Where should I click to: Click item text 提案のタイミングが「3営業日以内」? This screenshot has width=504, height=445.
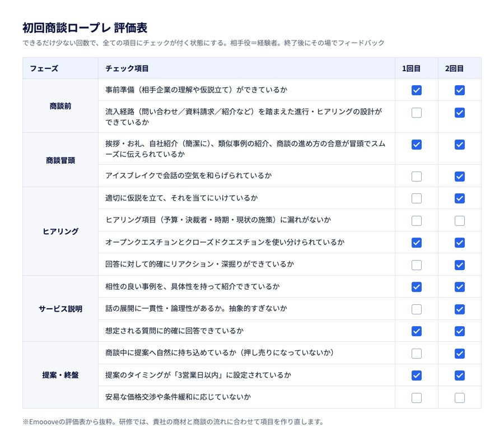pyautogui.click(x=198, y=375)
